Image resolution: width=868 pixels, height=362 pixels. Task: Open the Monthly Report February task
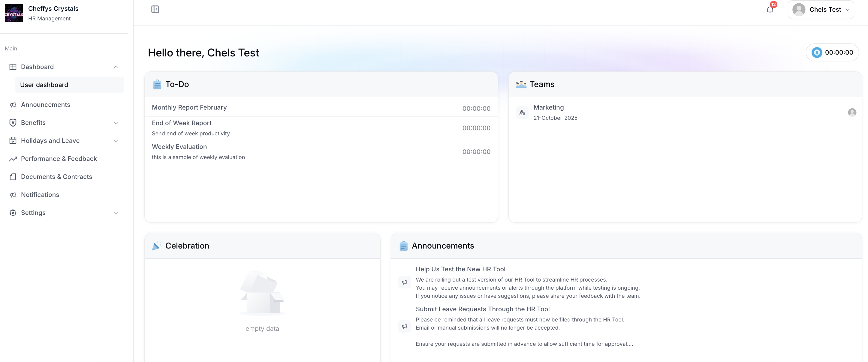pyautogui.click(x=189, y=107)
